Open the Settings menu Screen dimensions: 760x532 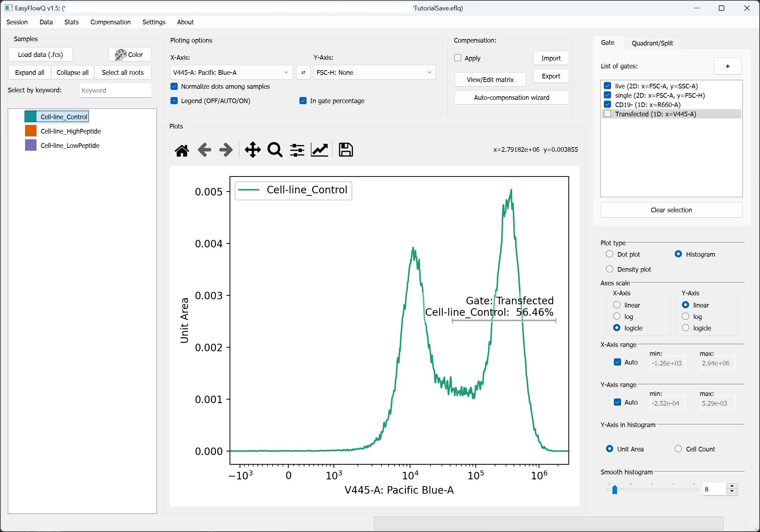tap(154, 22)
